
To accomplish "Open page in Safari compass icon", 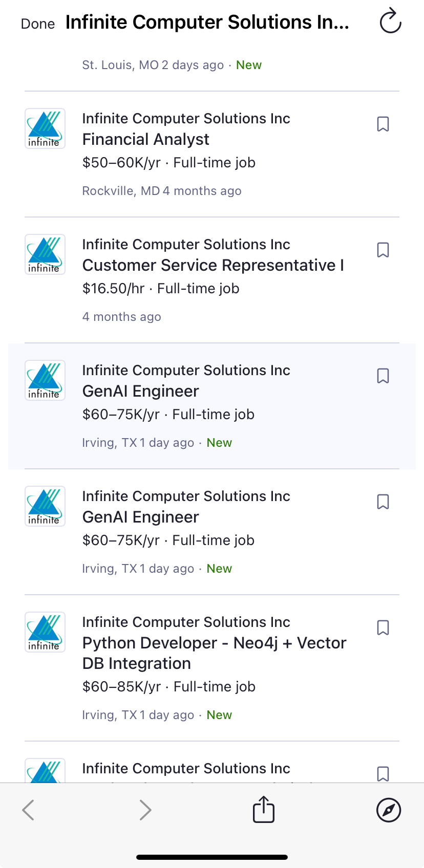I will click(389, 810).
